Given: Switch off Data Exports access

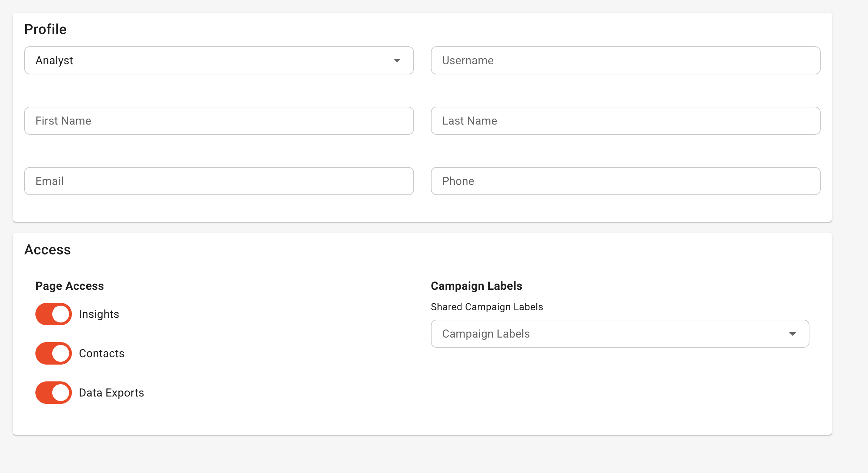Looking at the screenshot, I should pos(54,393).
